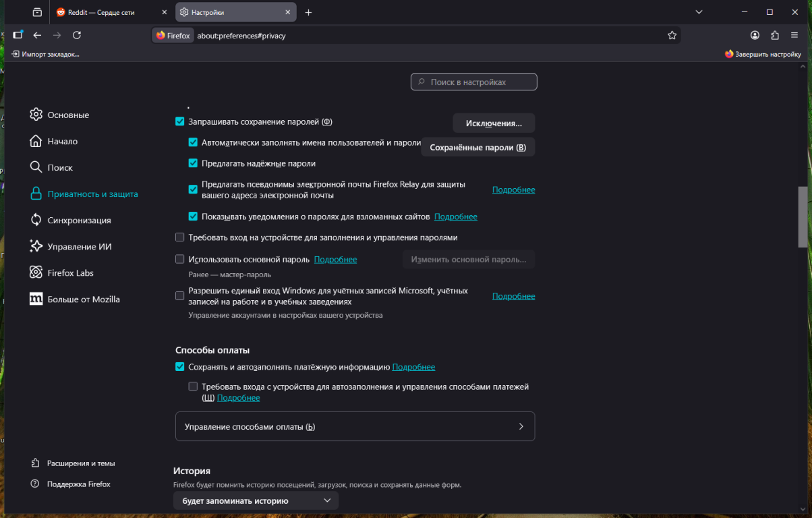Viewport: 812px width, 518px height.
Task: Open the Синхронизация sidebar section
Action: pyautogui.click(x=79, y=220)
